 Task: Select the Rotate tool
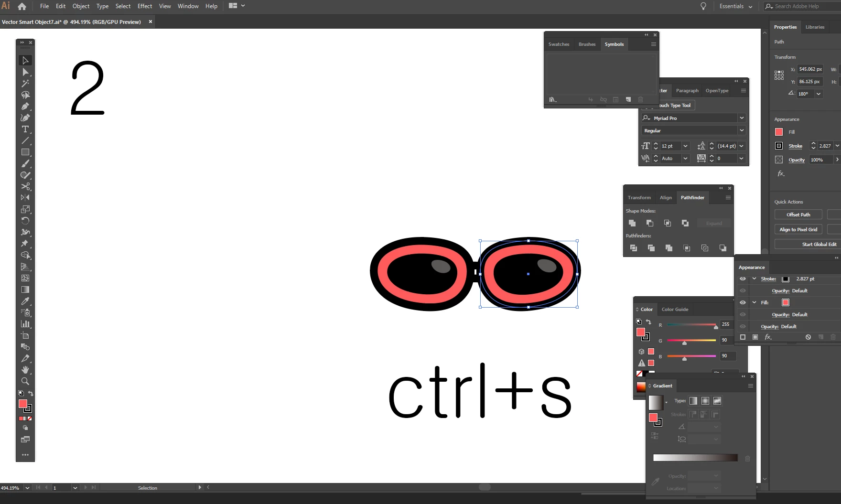pos(25,221)
